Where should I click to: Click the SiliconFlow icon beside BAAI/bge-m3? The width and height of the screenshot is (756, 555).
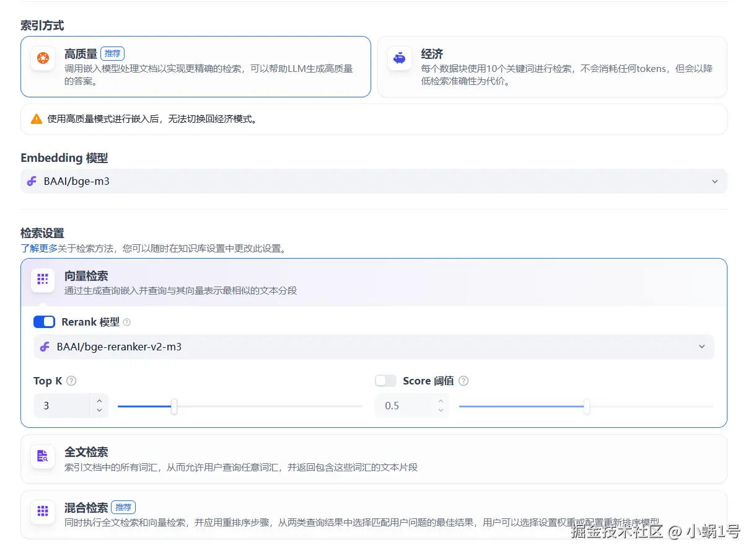[x=32, y=181]
